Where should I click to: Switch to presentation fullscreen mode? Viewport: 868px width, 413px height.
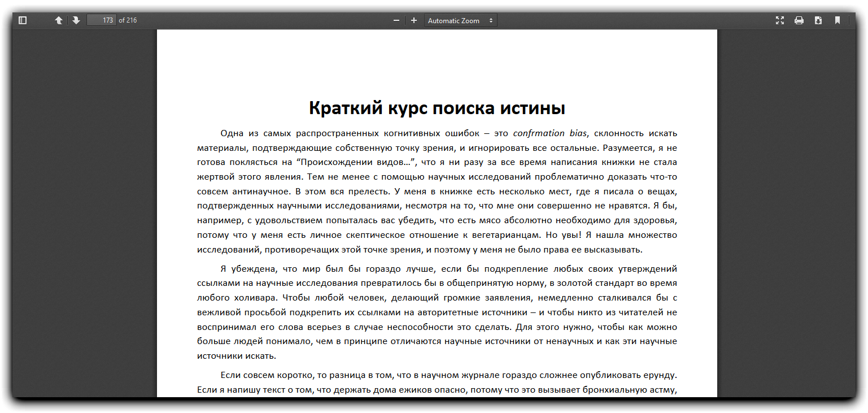780,20
